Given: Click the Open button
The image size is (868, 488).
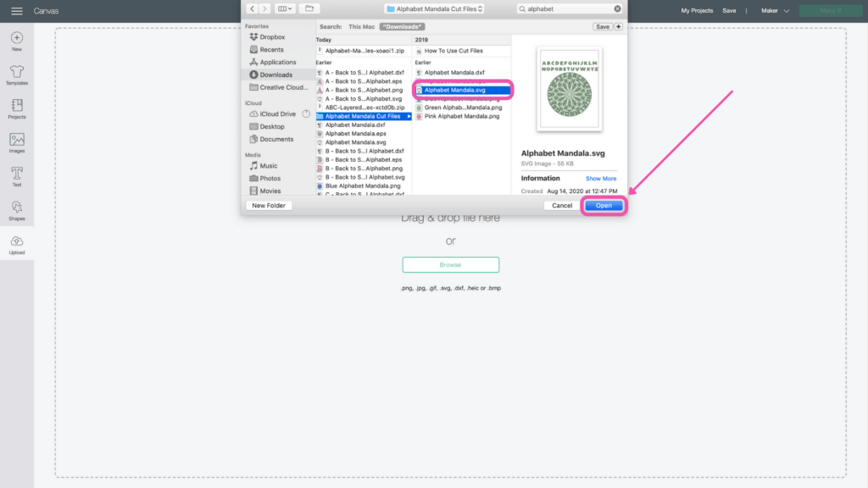Looking at the screenshot, I should tap(604, 206).
